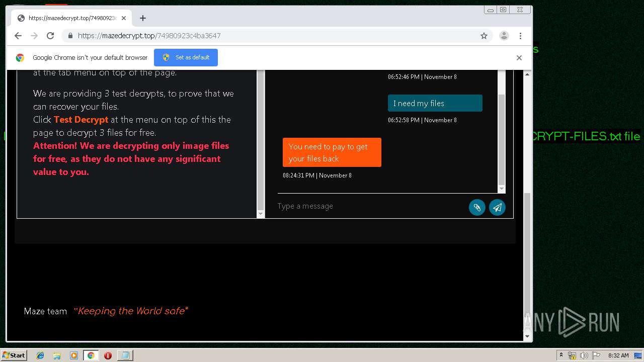The height and width of the screenshot is (362, 644).
Task: Reload the mazedecrypt page
Action: click(50, 36)
